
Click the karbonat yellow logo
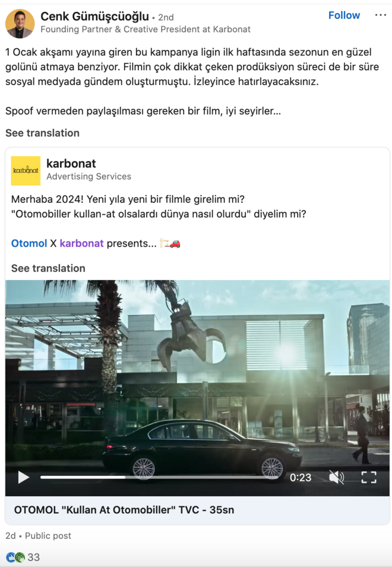pyautogui.click(x=25, y=171)
